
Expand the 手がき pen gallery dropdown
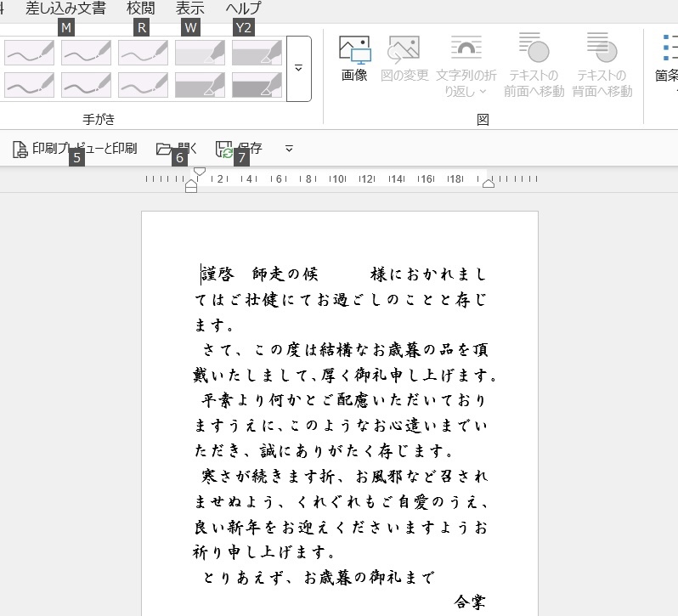tap(299, 69)
